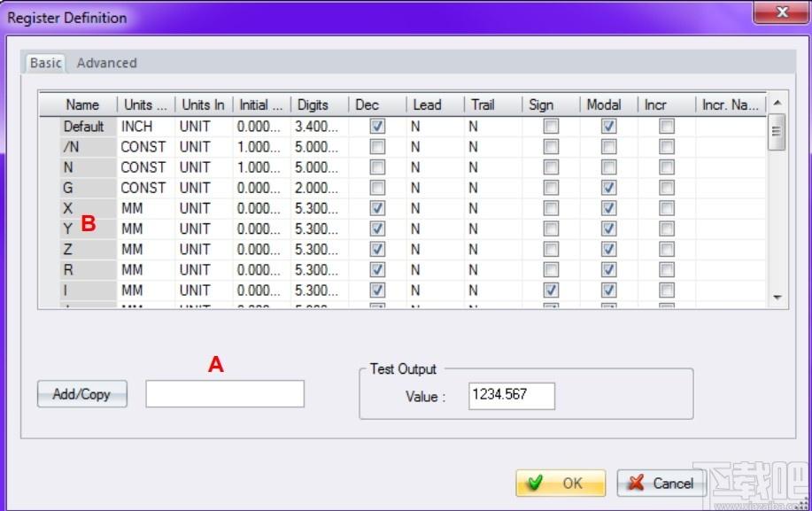Switch to the Advanced tab
812x511 pixels.
[106, 63]
